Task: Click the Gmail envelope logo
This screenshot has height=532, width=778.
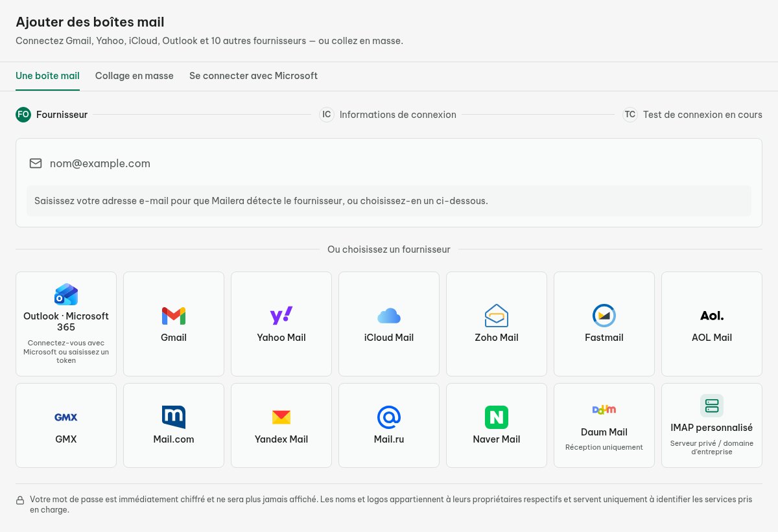Action: 174,316
